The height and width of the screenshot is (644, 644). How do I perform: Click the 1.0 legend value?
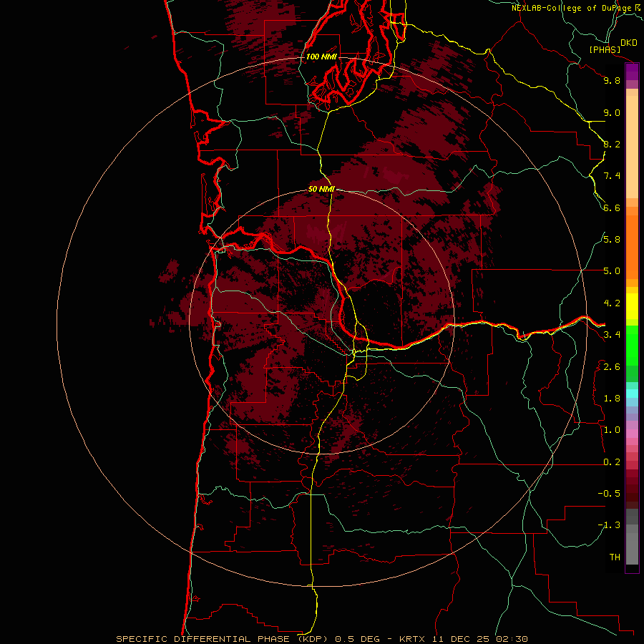point(612,430)
